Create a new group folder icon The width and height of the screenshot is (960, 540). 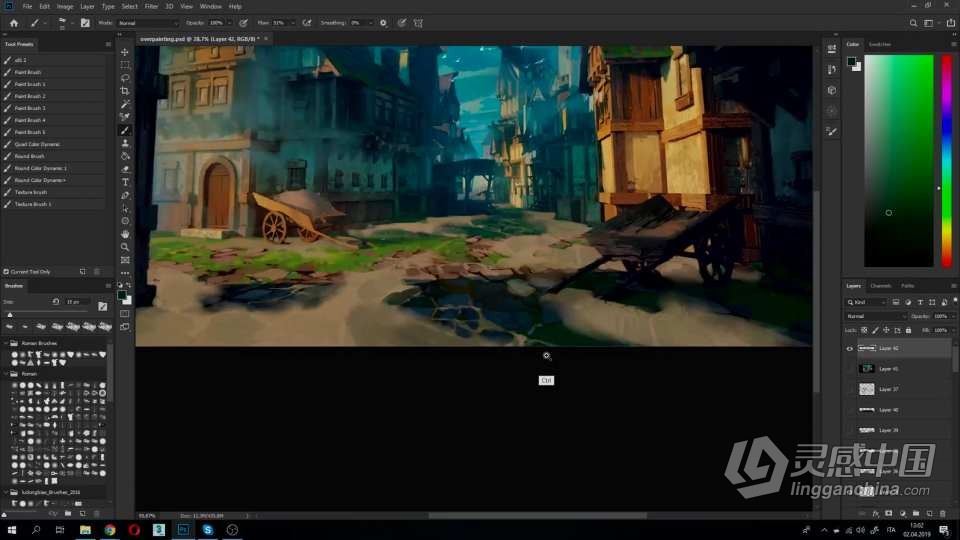[x=916, y=514]
